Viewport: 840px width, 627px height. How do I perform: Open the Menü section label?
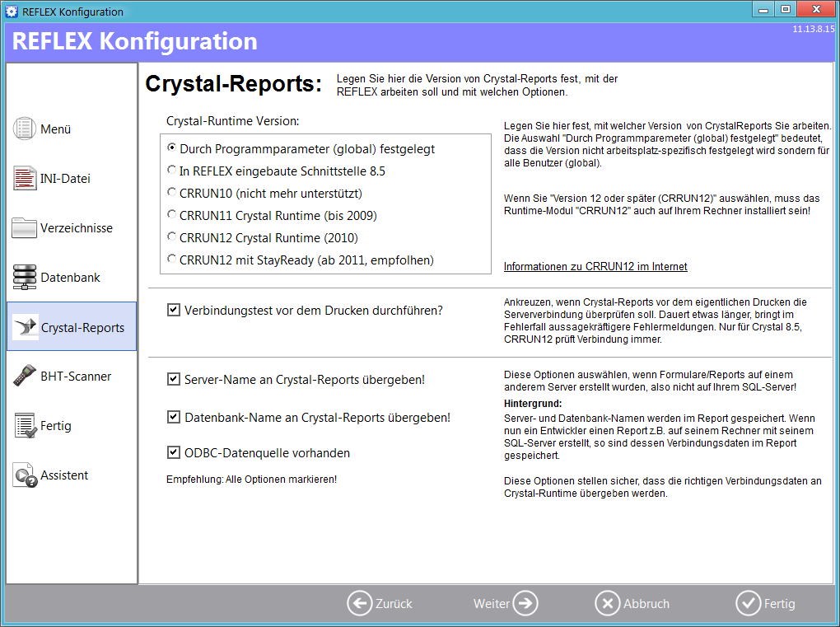(56, 129)
